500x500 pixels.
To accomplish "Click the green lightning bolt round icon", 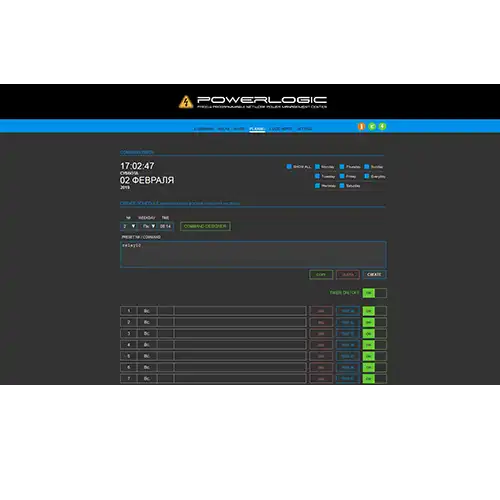I will tap(382, 126).
